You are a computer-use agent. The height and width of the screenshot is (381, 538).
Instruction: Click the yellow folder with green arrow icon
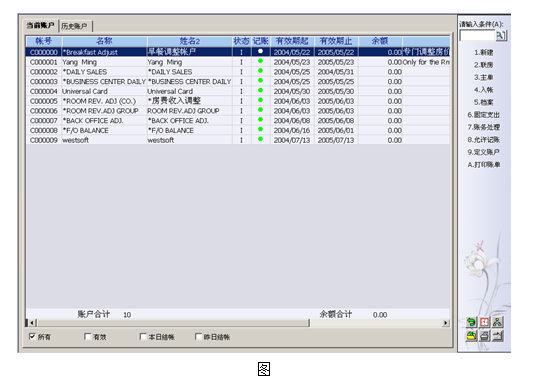[471, 335]
